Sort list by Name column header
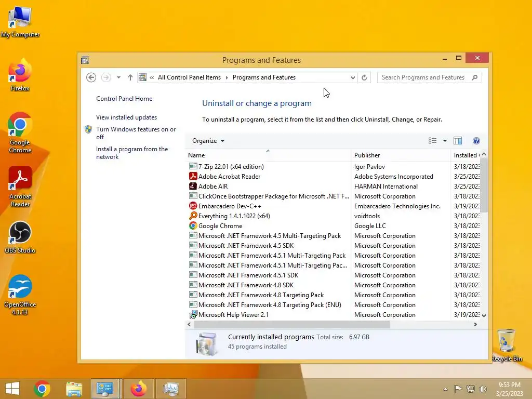 tap(268, 155)
